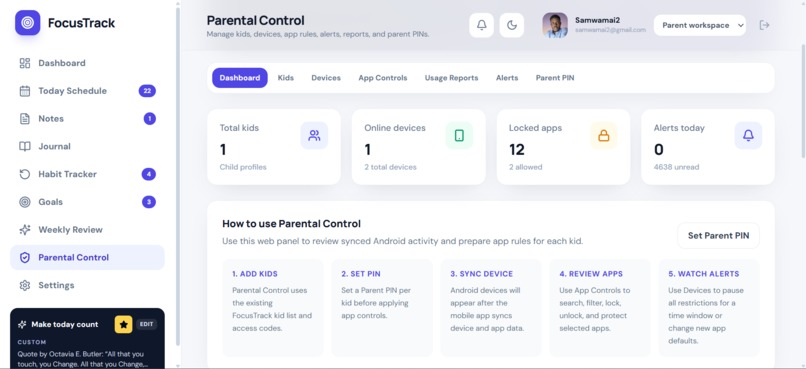Click the yellow star quote button
The width and height of the screenshot is (806, 369).
123,324
